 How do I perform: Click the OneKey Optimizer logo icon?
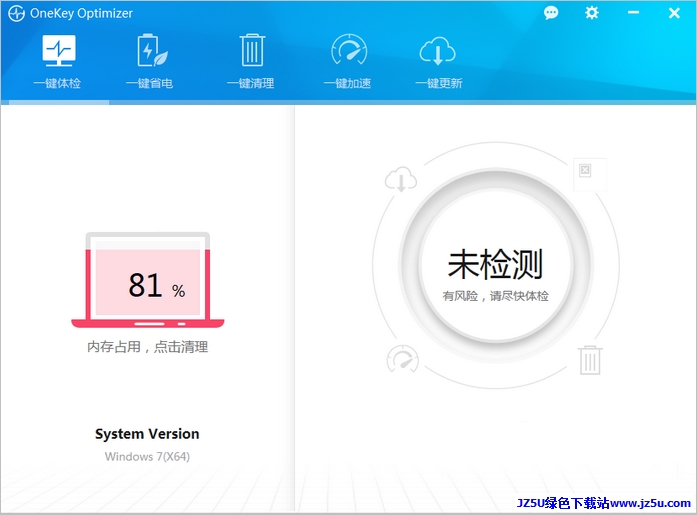[16, 13]
